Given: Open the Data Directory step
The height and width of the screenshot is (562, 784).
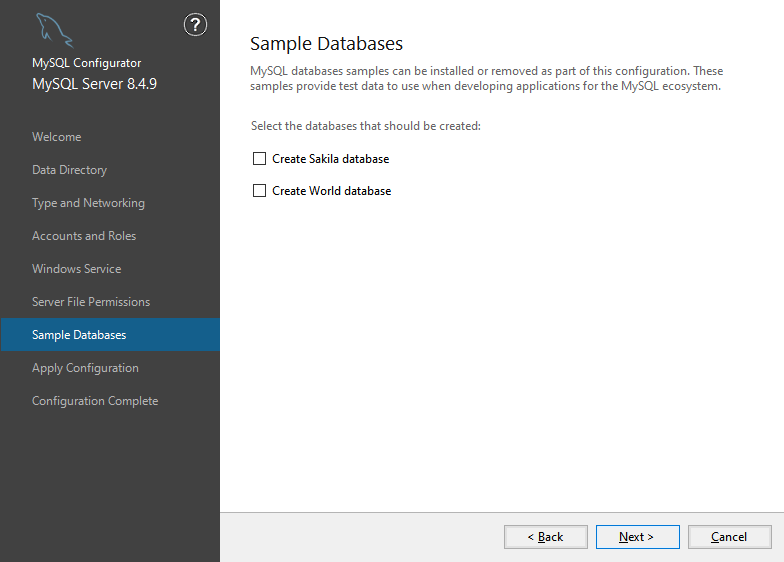Looking at the screenshot, I should click(69, 170).
